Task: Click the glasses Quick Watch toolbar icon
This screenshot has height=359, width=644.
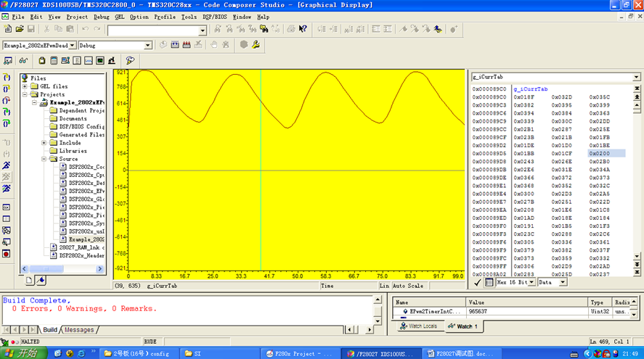Action: pos(23,61)
